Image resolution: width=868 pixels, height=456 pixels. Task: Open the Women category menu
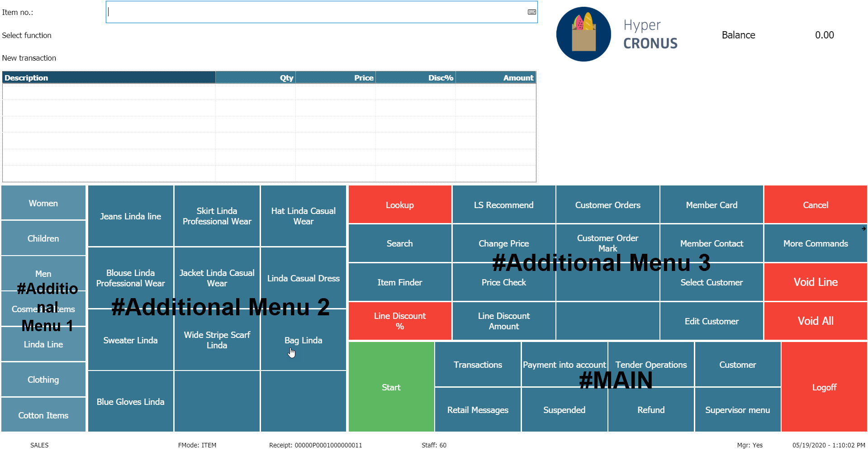click(x=43, y=203)
